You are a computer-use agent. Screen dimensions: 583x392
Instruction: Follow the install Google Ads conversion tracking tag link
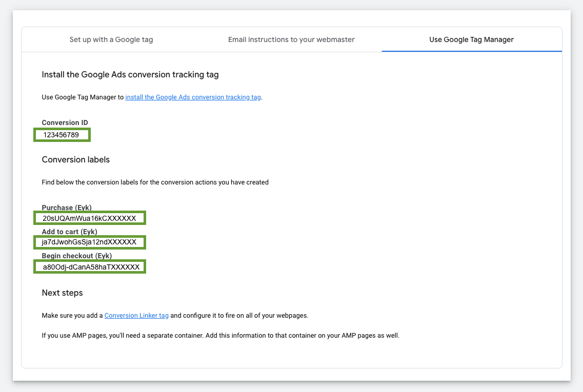pos(193,97)
